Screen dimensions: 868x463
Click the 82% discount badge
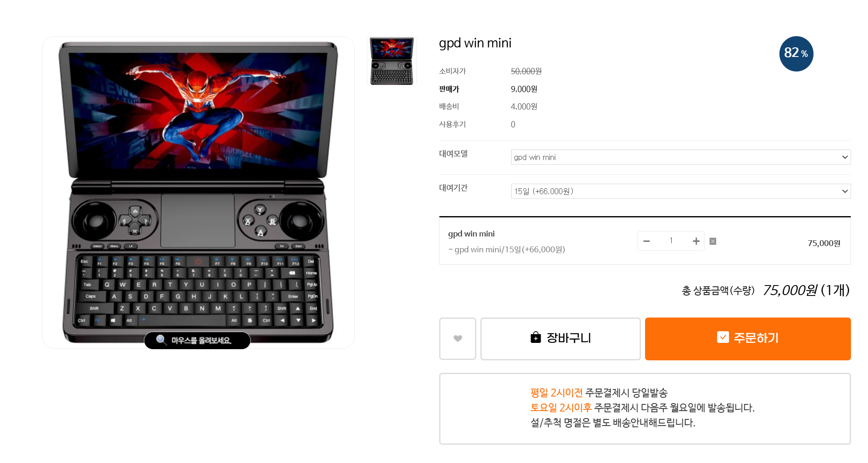(796, 54)
